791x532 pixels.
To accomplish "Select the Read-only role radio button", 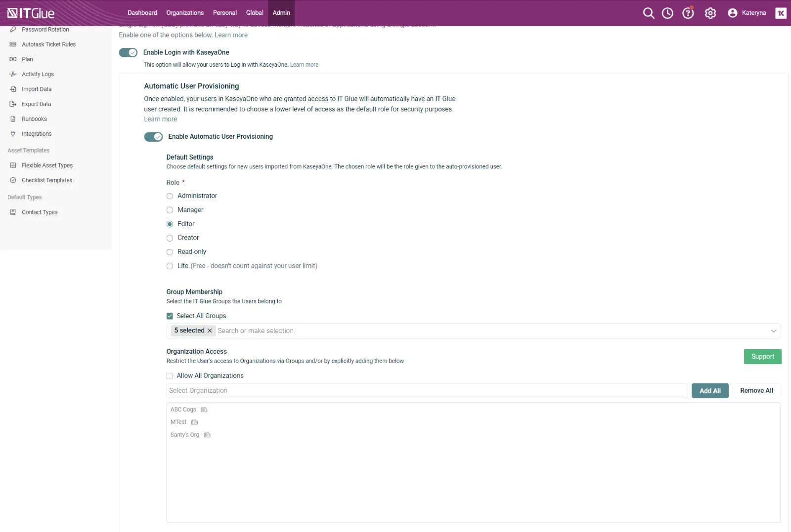I will [x=170, y=252].
